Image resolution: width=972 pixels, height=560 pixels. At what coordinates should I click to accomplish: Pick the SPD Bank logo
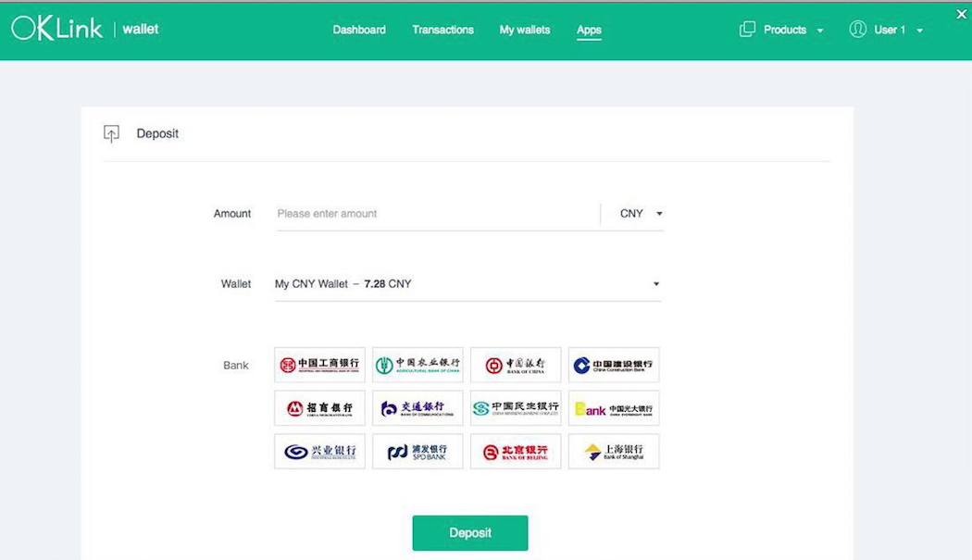click(417, 452)
